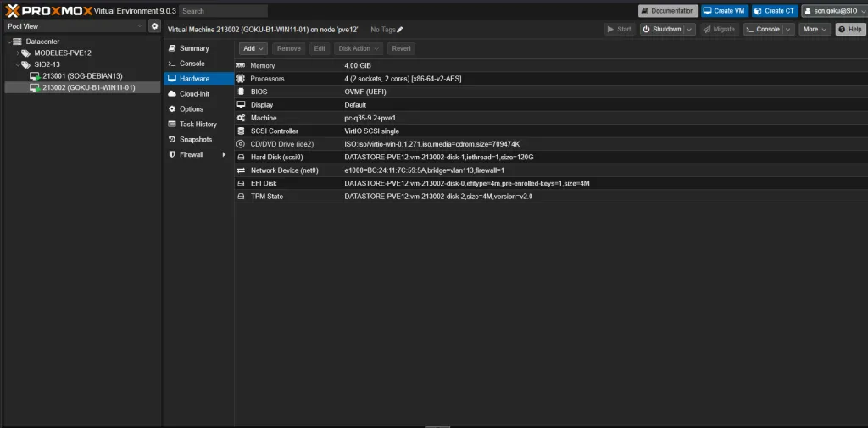868x428 pixels.
Task: Open the Pool View dropdown selector
Action: [74, 26]
